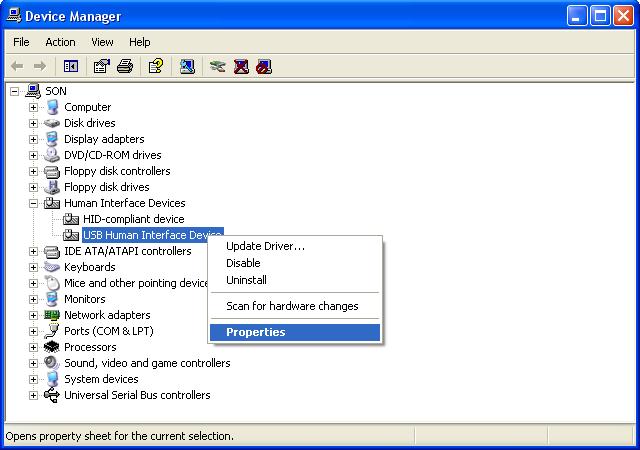Click the Floppy disk drives icon
The image size is (640, 450).
tap(52, 187)
